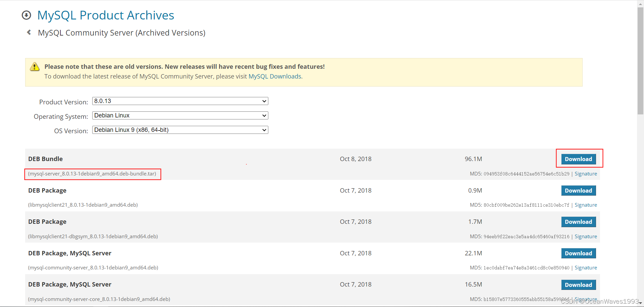644x307 pixels.
Task: Click MD5 hash 1ec0dabf7ea74e8a3461cd8c0e850940
Action: (x=526, y=268)
